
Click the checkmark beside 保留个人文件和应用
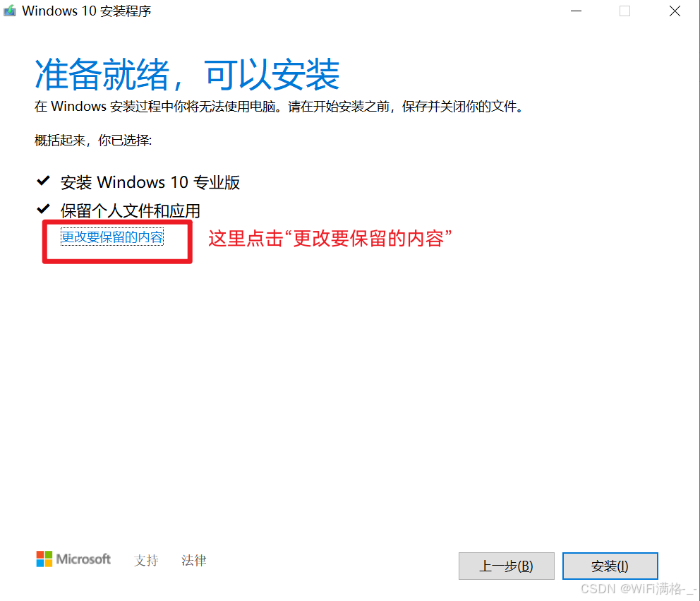click(43, 208)
